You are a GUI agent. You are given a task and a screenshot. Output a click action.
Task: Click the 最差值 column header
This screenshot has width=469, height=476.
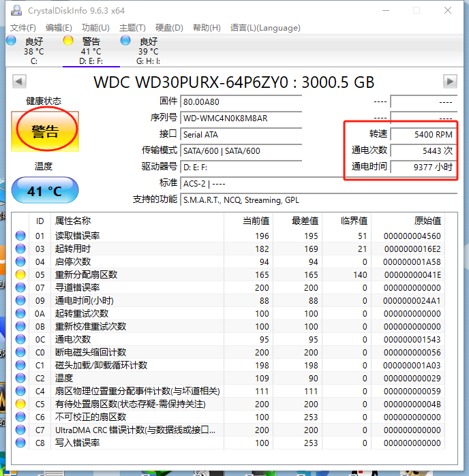[298, 221]
